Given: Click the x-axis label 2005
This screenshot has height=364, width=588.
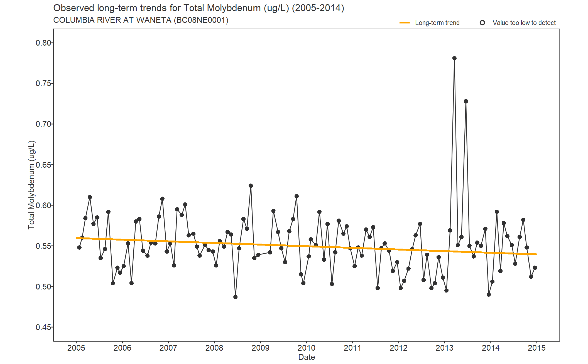Looking at the screenshot, I should click(76, 348).
